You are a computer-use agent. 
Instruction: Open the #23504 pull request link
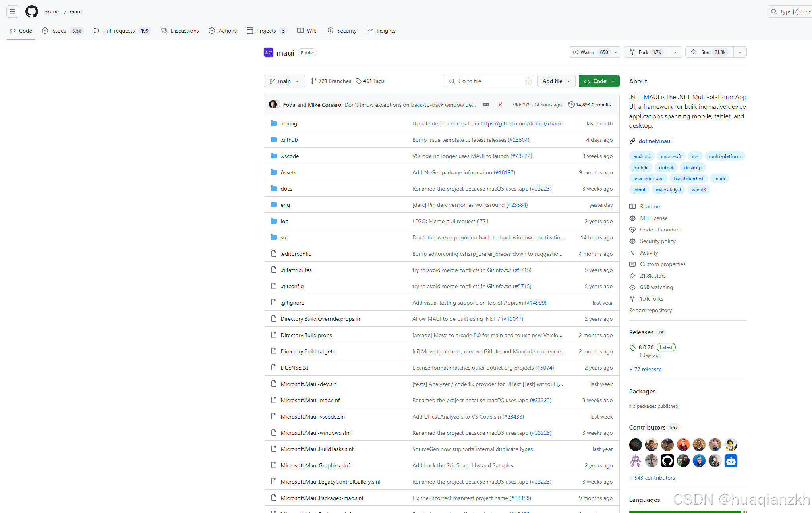518,140
